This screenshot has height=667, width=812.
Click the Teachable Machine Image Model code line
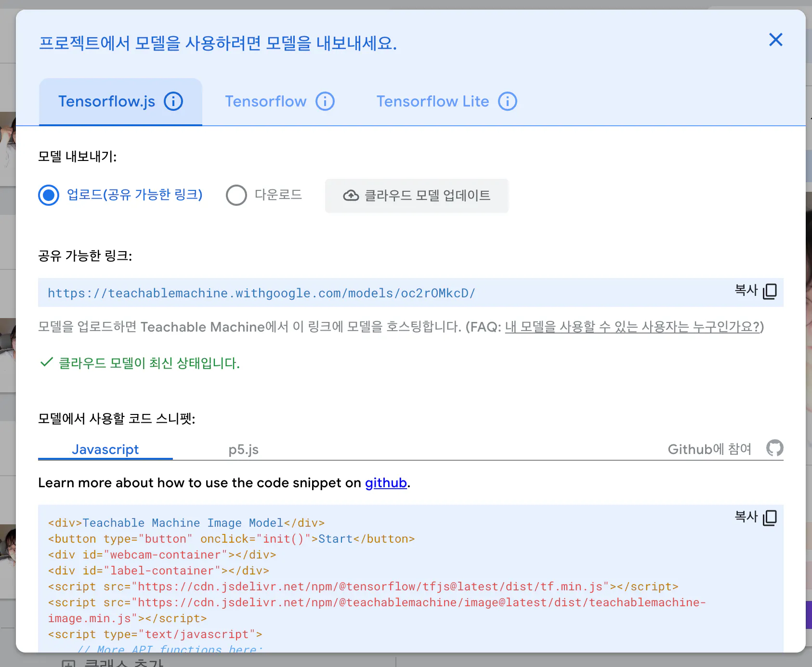[x=186, y=523]
